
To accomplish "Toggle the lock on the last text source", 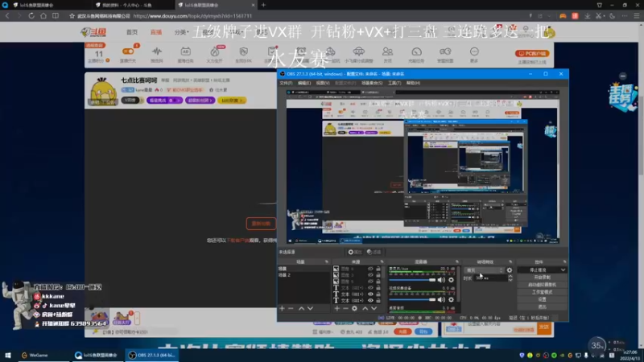I will [x=378, y=300].
